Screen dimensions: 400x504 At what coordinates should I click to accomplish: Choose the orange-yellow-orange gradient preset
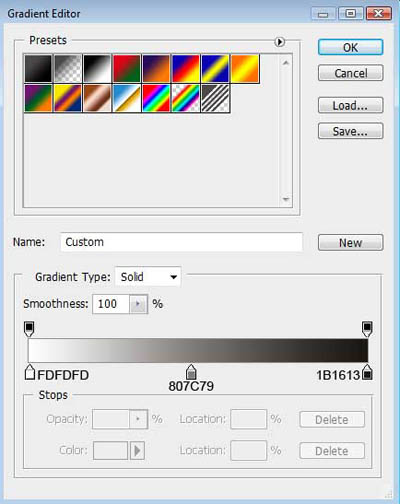[245, 69]
